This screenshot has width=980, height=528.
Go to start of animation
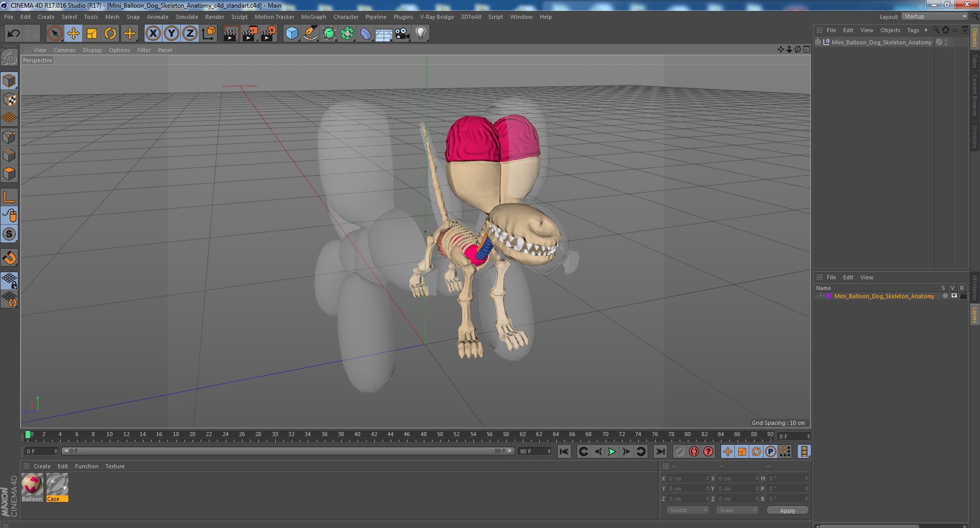(x=564, y=451)
